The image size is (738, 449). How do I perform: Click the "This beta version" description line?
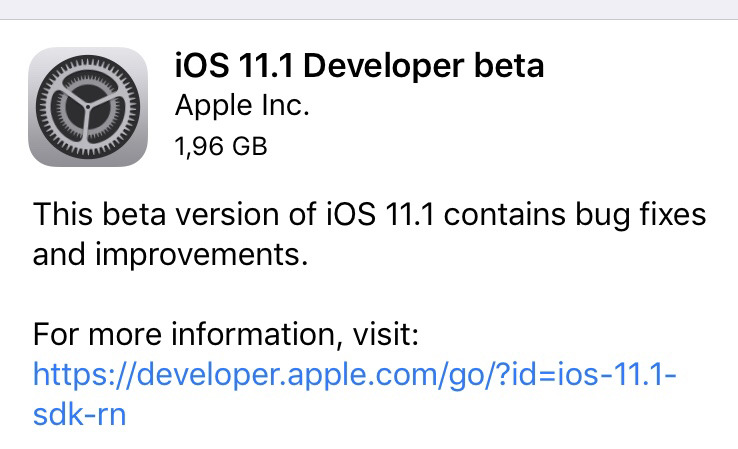(369, 215)
